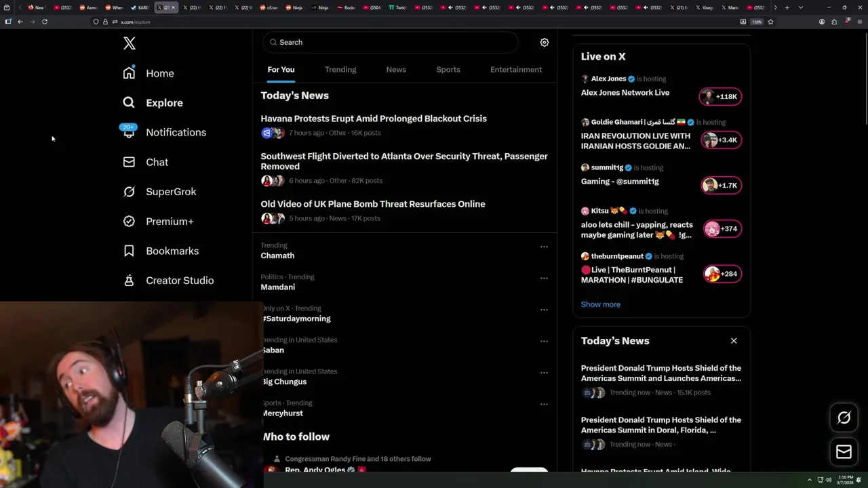The image size is (868, 488).
Task: Open Creator Studio from the sidebar
Action: pyautogui.click(x=168, y=281)
